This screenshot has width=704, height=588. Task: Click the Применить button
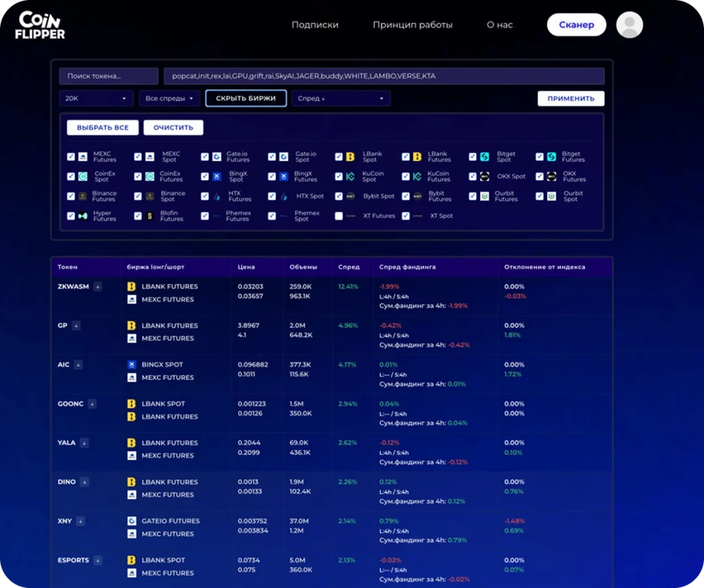571,98
